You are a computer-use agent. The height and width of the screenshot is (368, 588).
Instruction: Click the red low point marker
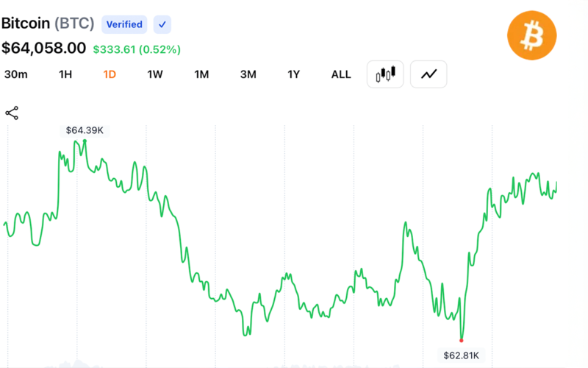(x=462, y=341)
